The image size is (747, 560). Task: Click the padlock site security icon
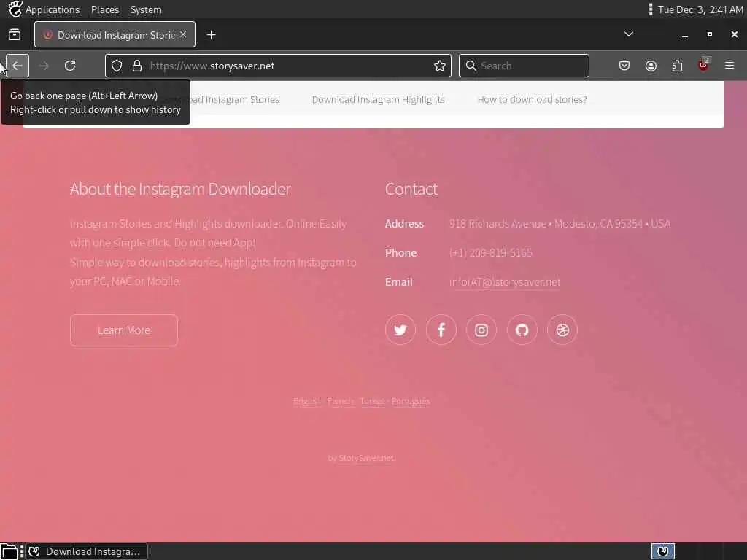[x=137, y=66]
